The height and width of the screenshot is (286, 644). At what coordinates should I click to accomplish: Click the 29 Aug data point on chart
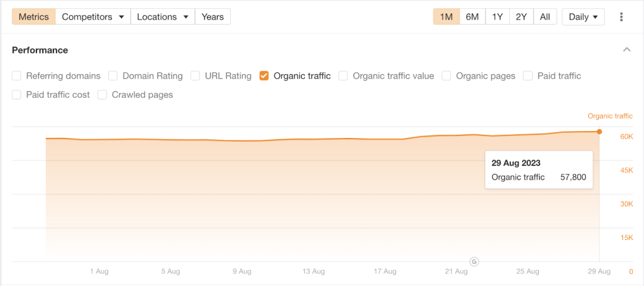click(599, 132)
